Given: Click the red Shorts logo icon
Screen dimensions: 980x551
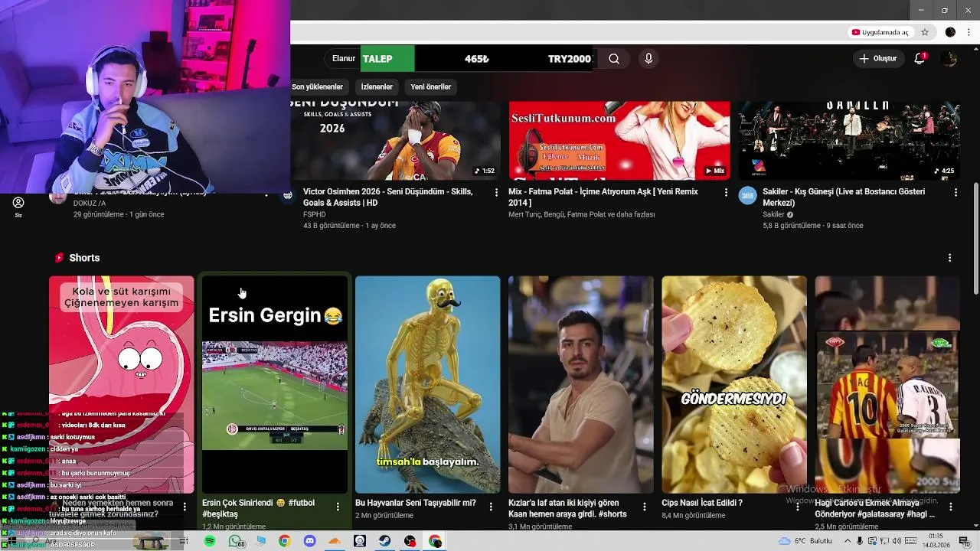Looking at the screenshot, I should coord(59,258).
